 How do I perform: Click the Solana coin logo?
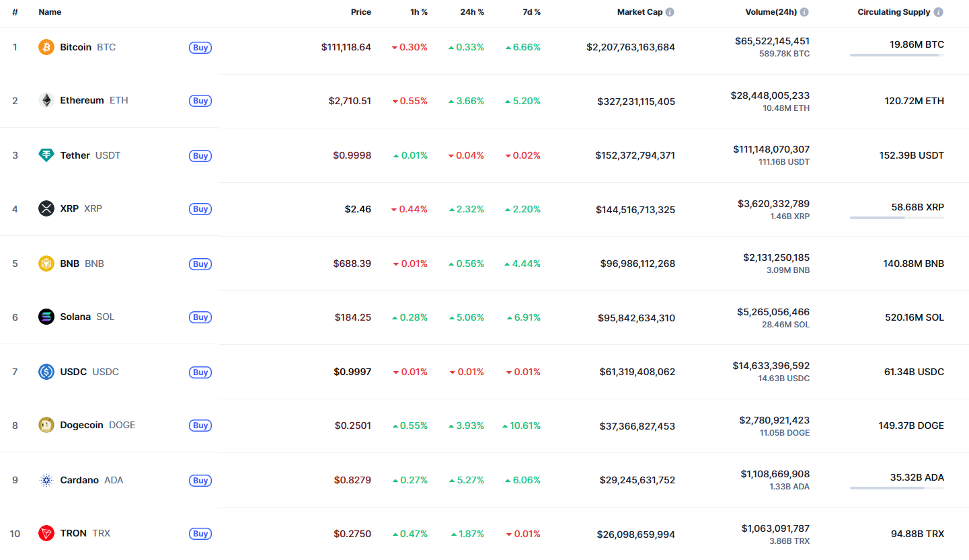pos(46,317)
